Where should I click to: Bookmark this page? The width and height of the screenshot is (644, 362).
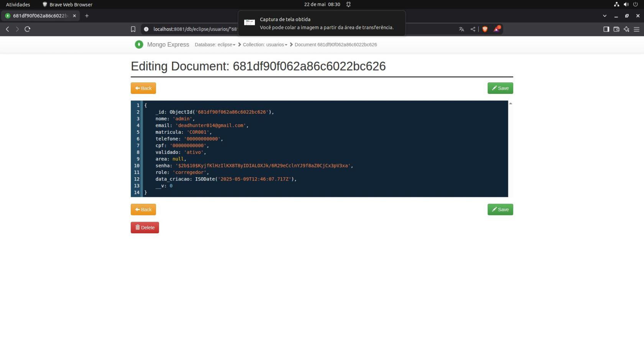coord(133,29)
